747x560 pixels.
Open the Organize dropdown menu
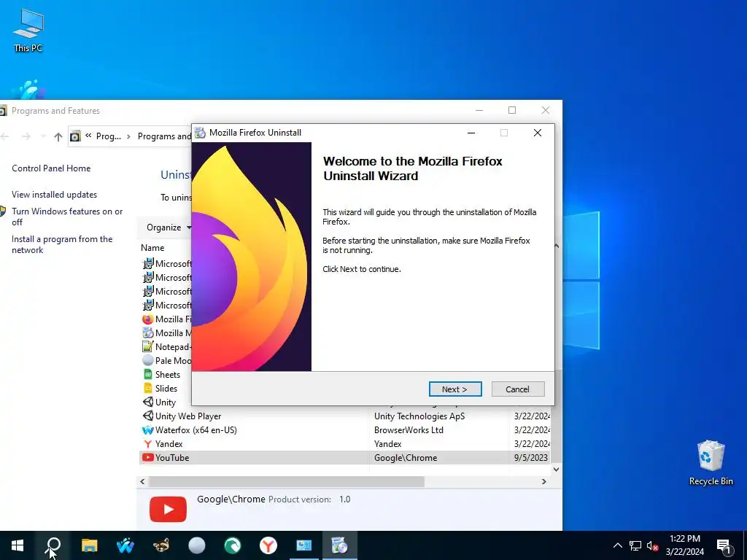[x=168, y=227]
